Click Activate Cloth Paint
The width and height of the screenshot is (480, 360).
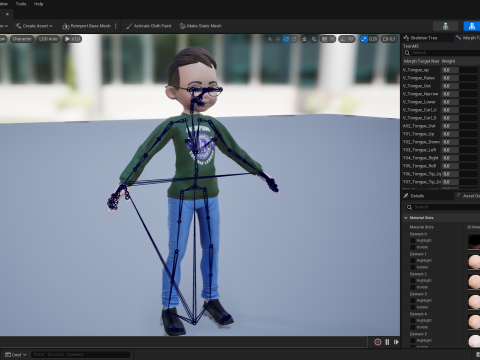pyautogui.click(x=149, y=26)
